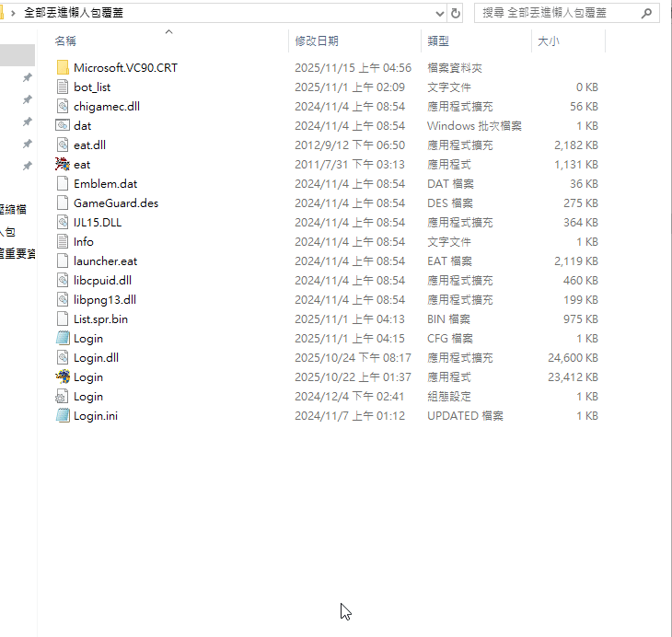Click the 2025/10/24 下午 08:17 date cell

[x=353, y=357]
